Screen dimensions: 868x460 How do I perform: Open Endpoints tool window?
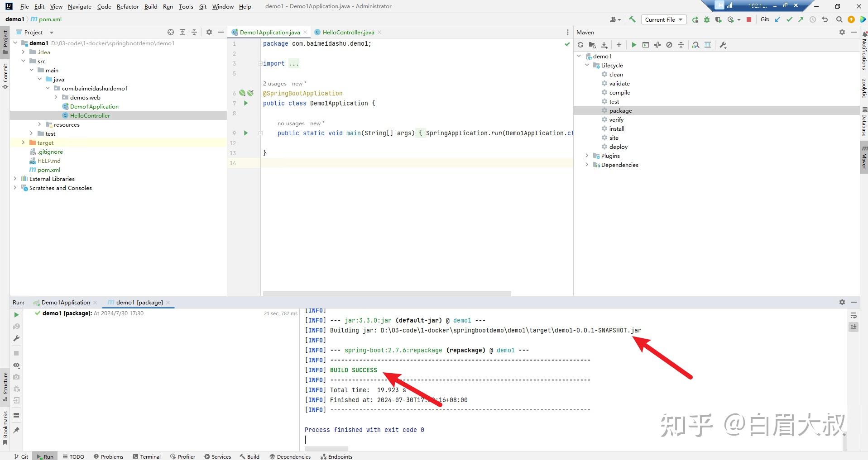(336, 456)
